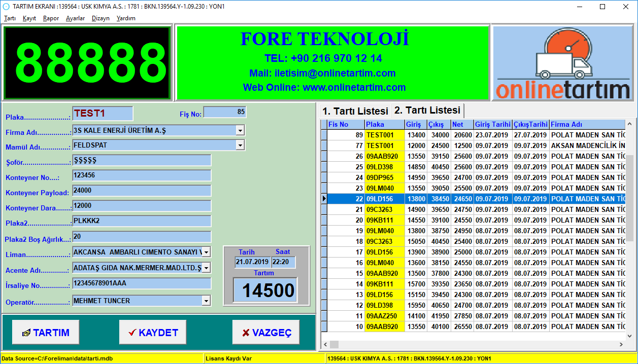Click the green 88888 weight display
The image size is (638, 364).
(87, 63)
